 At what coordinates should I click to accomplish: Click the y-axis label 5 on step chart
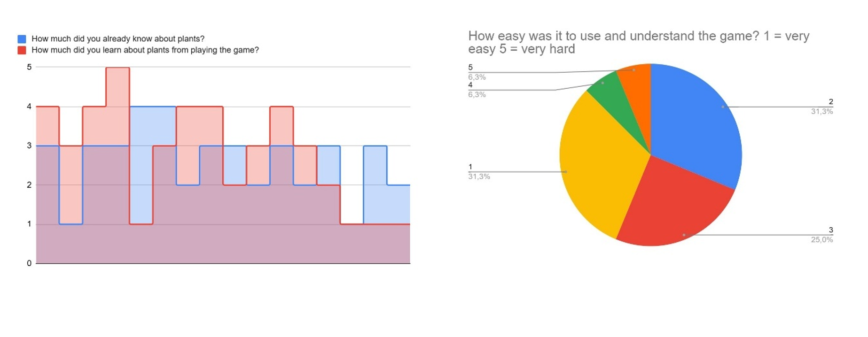pos(29,67)
